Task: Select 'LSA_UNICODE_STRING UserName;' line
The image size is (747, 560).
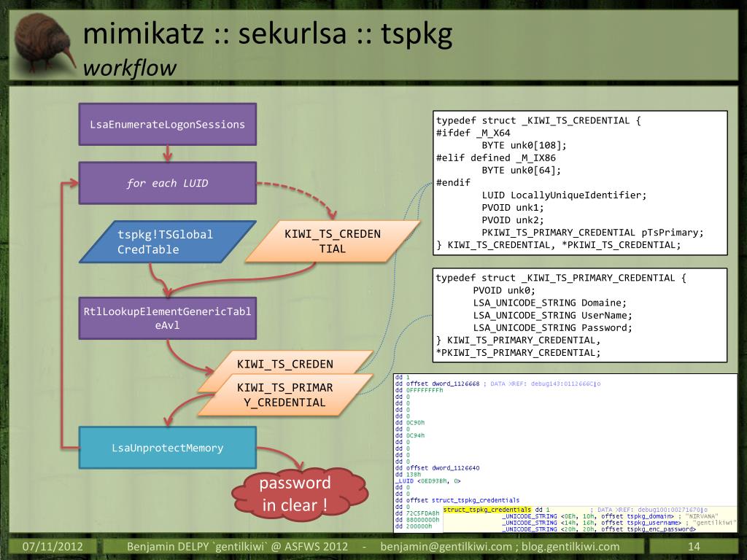Action: click(553, 315)
